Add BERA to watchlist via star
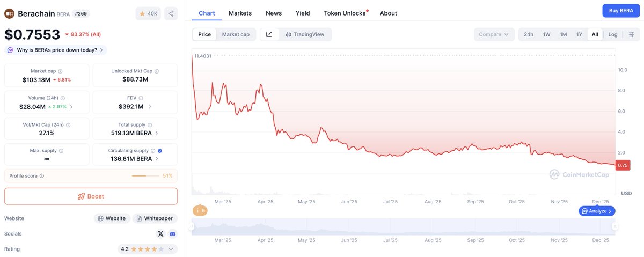Screen dimensions: 644x257 click(149, 13)
